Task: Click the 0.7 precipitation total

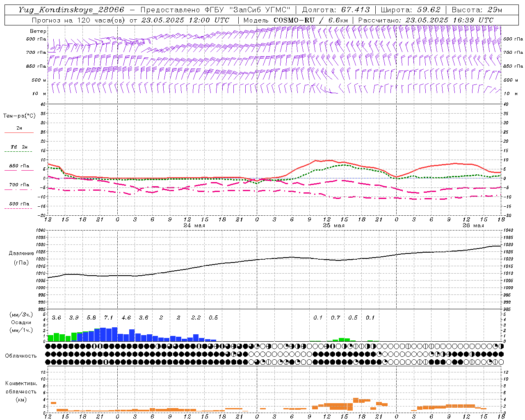Action: pos(336,317)
